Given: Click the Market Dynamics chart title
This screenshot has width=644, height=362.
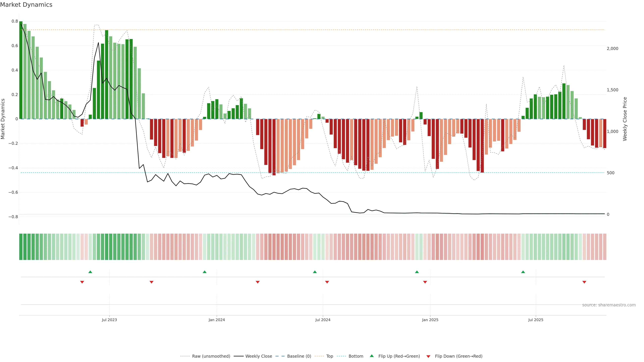Looking at the screenshot, I should [x=26, y=5].
